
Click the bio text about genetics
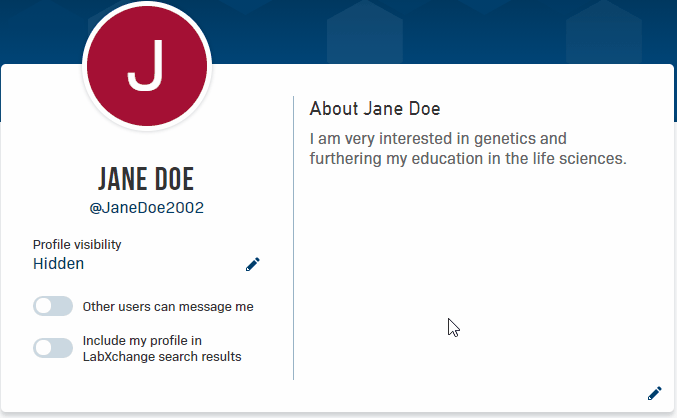pos(467,148)
